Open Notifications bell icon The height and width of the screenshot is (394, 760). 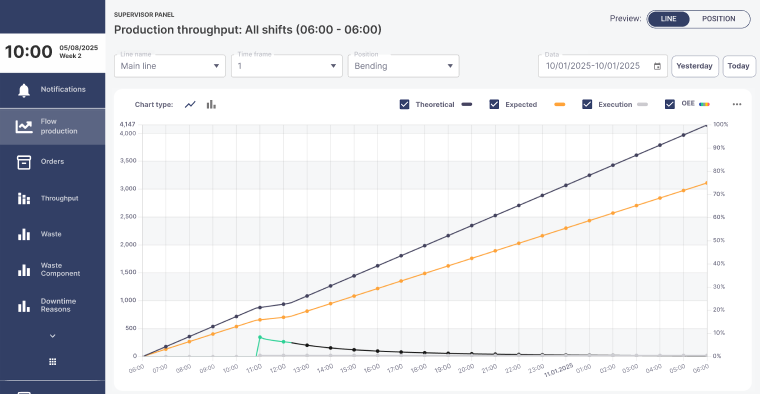[24, 90]
